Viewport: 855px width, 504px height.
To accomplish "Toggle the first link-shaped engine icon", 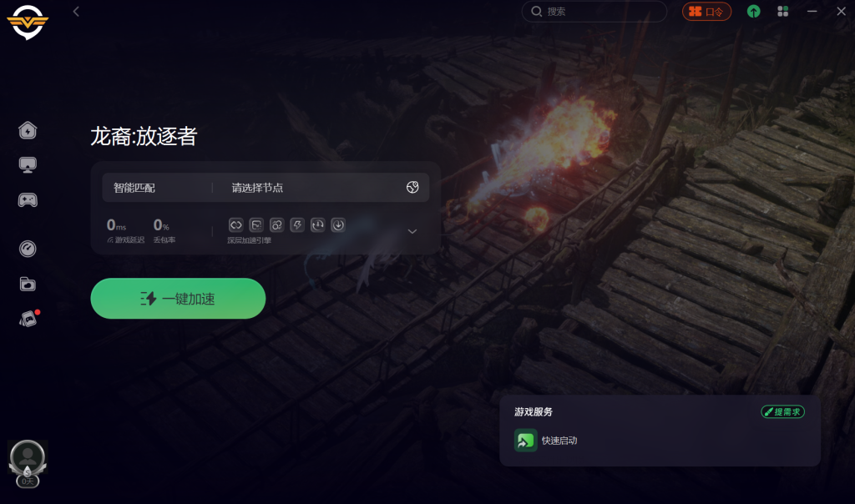I will (235, 224).
